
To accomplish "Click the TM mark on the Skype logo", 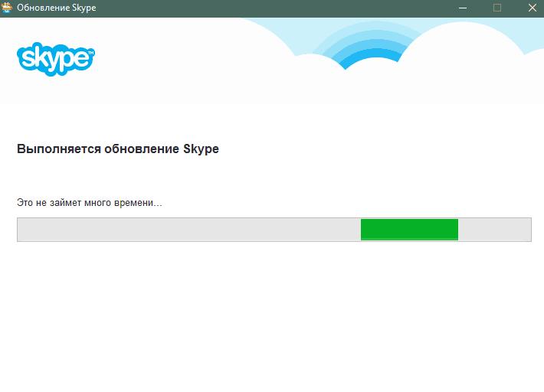I will point(91,54).
